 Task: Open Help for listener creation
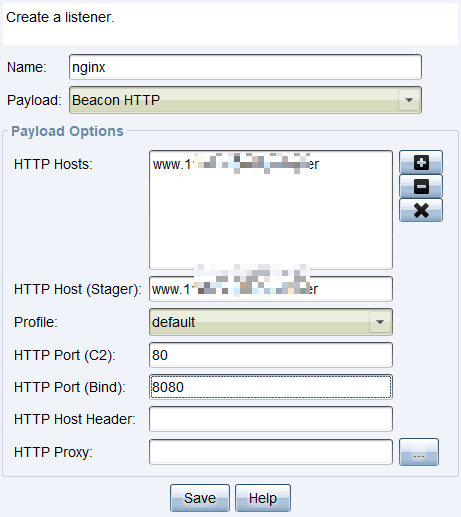(263, 498)
